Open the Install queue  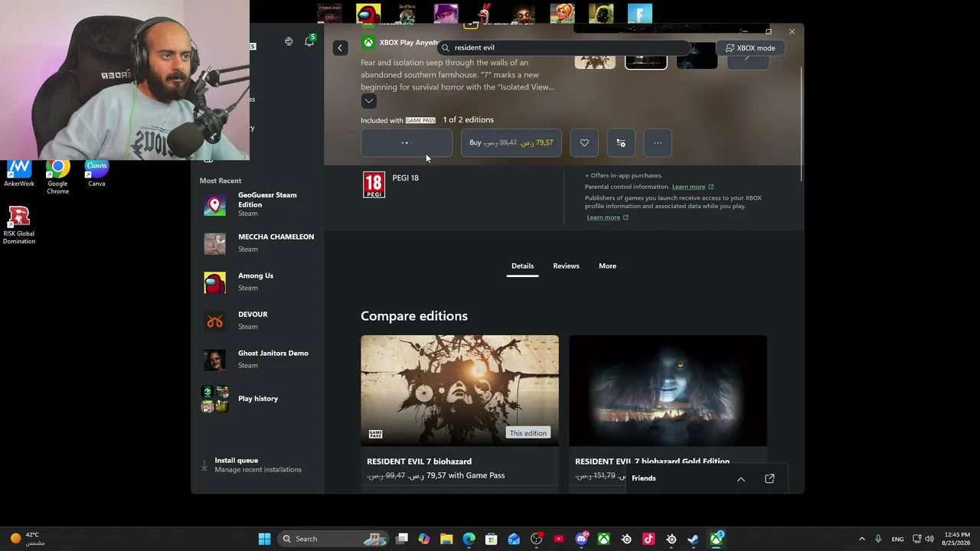(x=258, y=465)
